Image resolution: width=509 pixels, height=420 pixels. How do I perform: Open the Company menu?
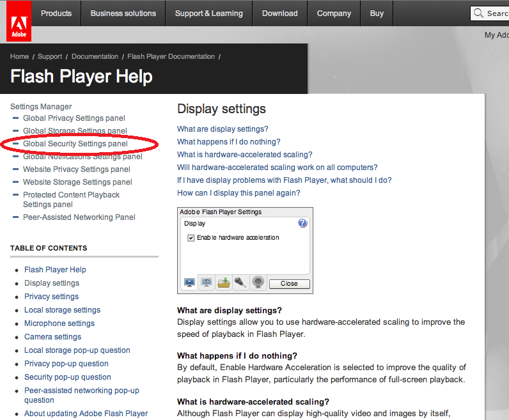click(334, 13)
